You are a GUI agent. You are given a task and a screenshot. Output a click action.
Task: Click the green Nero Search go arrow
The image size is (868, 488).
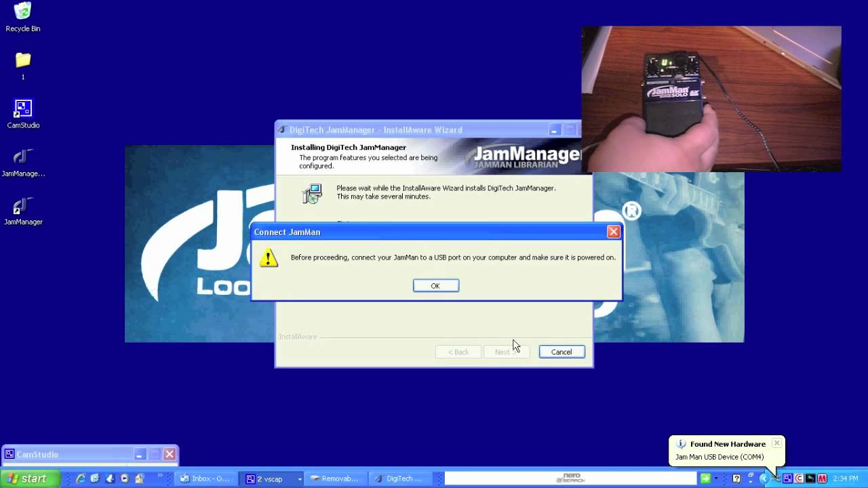point(705,479)
